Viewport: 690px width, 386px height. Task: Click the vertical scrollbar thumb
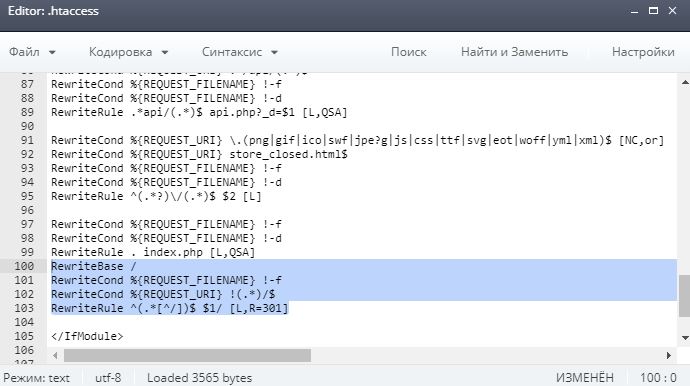[684, 296]
